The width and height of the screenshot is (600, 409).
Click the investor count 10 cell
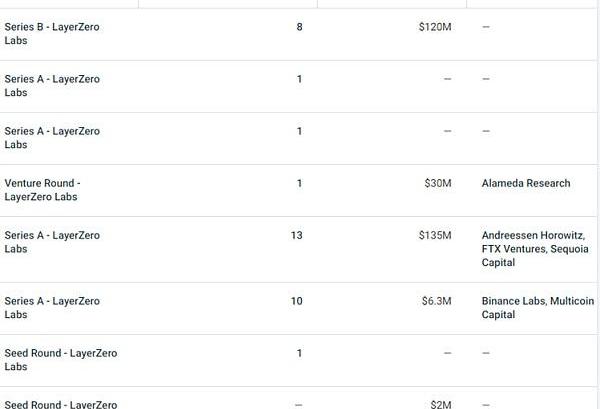pos(296,301)
